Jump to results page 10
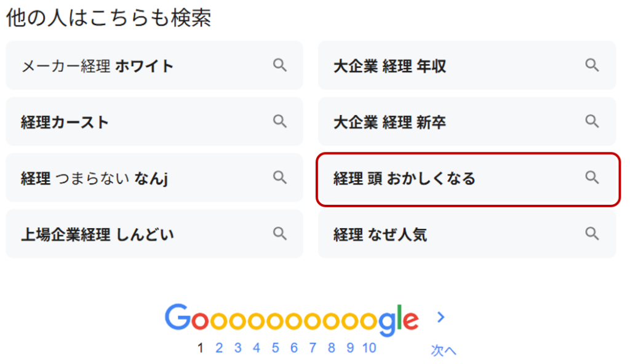Viewport: 630px width, 364px height. [x=369, y=348]
